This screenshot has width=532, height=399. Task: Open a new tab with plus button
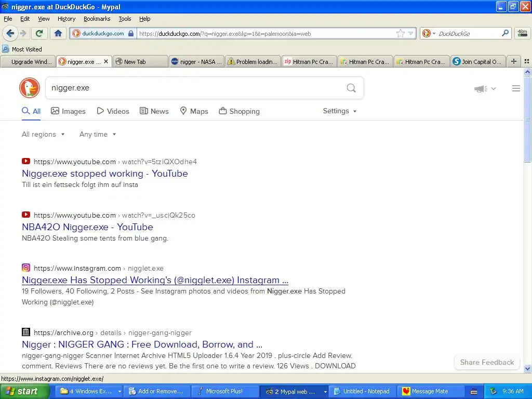coord(514,61)
